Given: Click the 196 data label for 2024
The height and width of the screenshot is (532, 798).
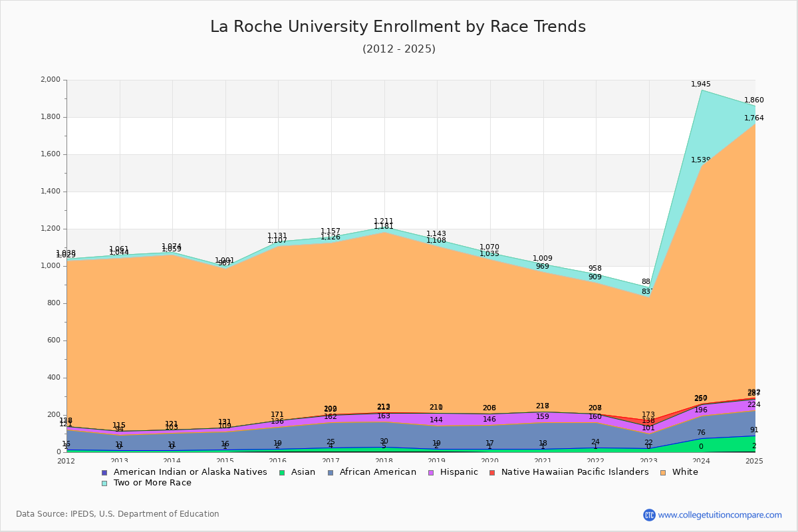Looking at the screenshot, I should click(701, 410).
